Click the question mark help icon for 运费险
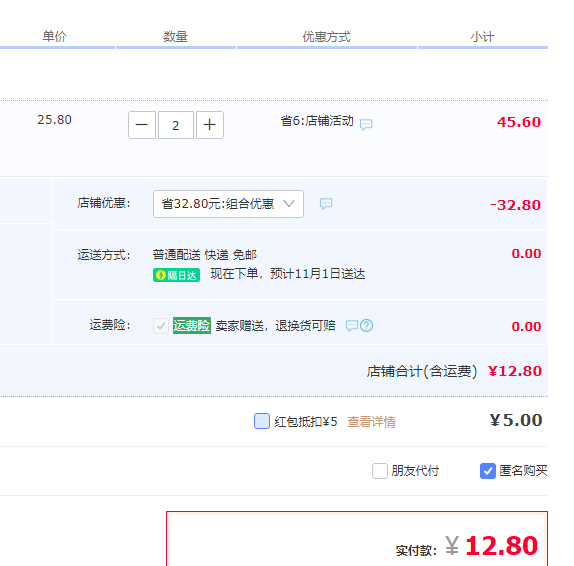 (x=366, y=325)
